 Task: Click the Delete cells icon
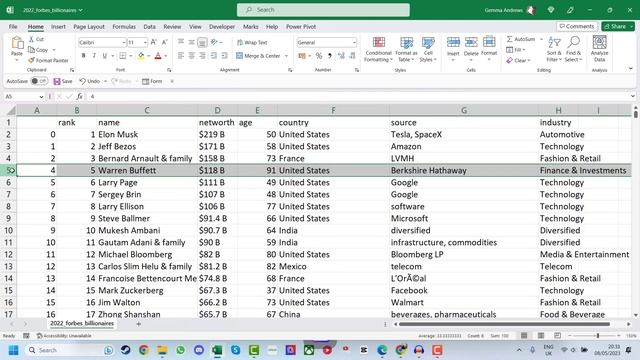coord(471,42)
